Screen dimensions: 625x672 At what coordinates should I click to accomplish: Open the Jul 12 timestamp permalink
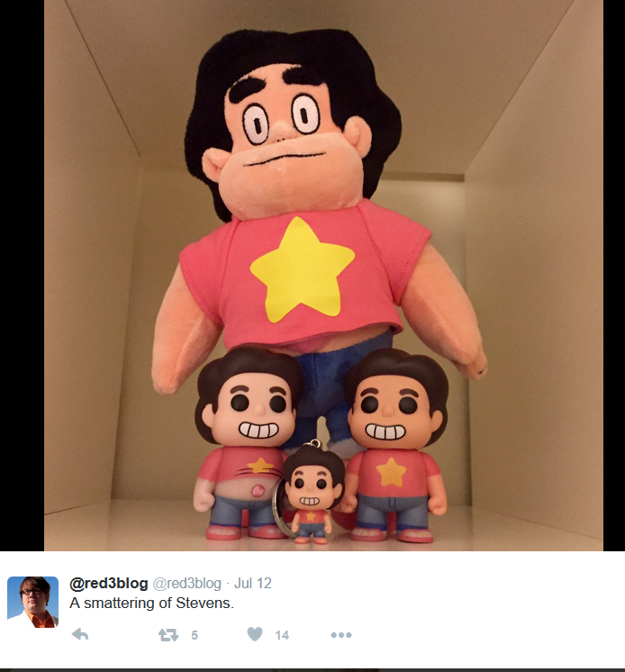(253, 584)
